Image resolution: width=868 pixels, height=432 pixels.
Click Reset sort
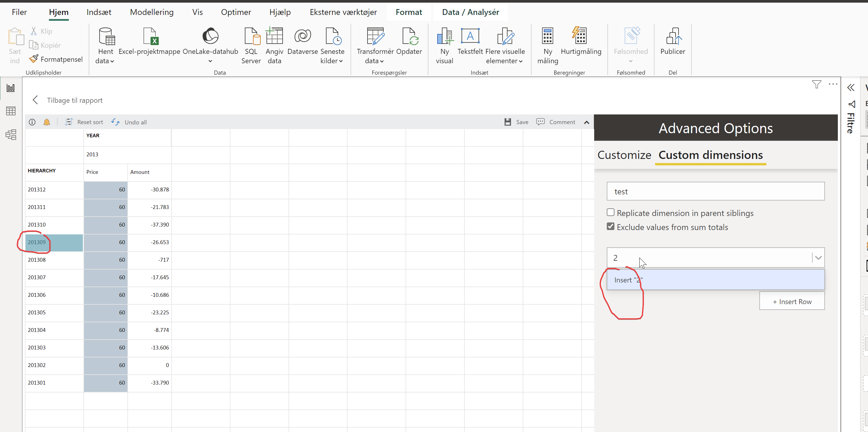tap(84, 122)
